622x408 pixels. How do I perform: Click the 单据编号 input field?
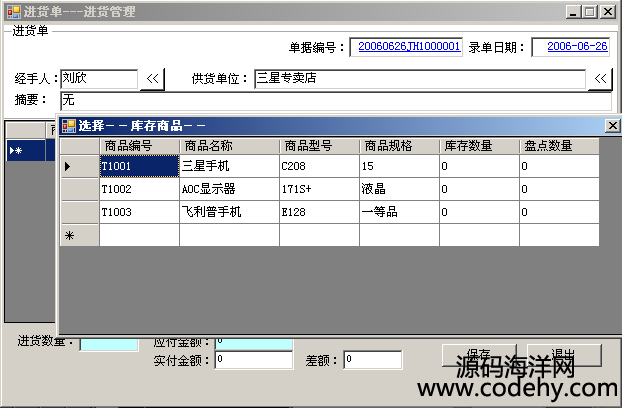409,47
